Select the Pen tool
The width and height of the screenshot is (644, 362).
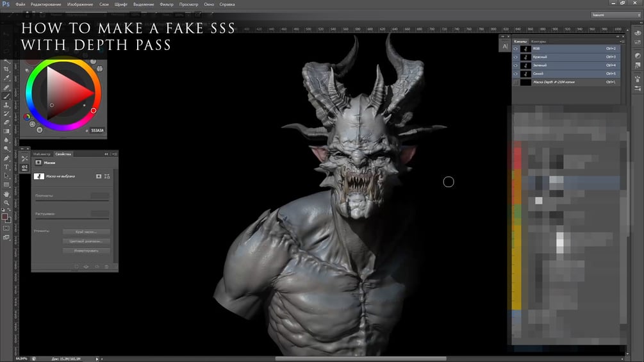point(6,158)
